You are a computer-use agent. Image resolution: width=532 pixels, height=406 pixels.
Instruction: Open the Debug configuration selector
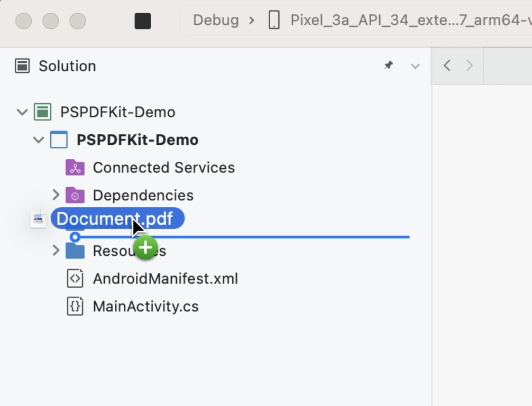click(x=216, y=20)
